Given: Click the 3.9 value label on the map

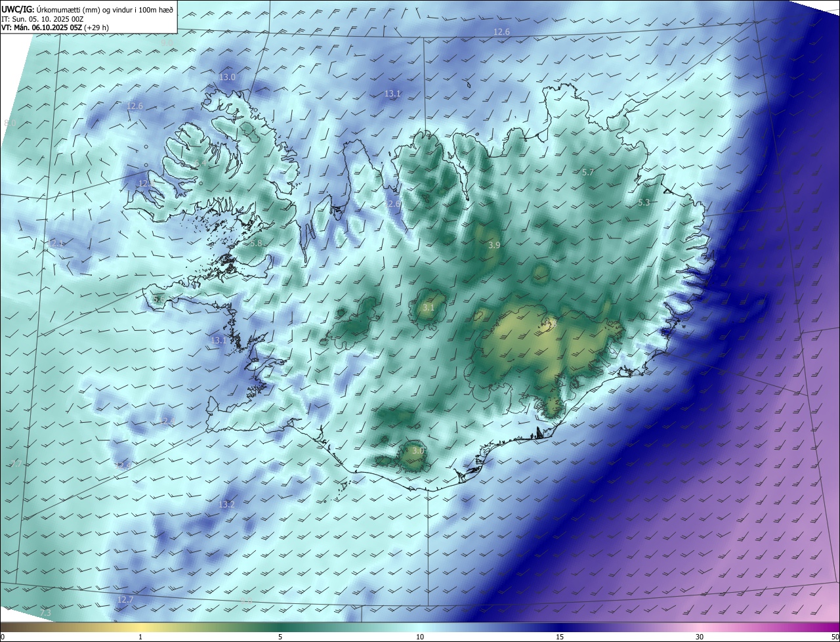Looking at the screenshot, I should click(494, 245).
